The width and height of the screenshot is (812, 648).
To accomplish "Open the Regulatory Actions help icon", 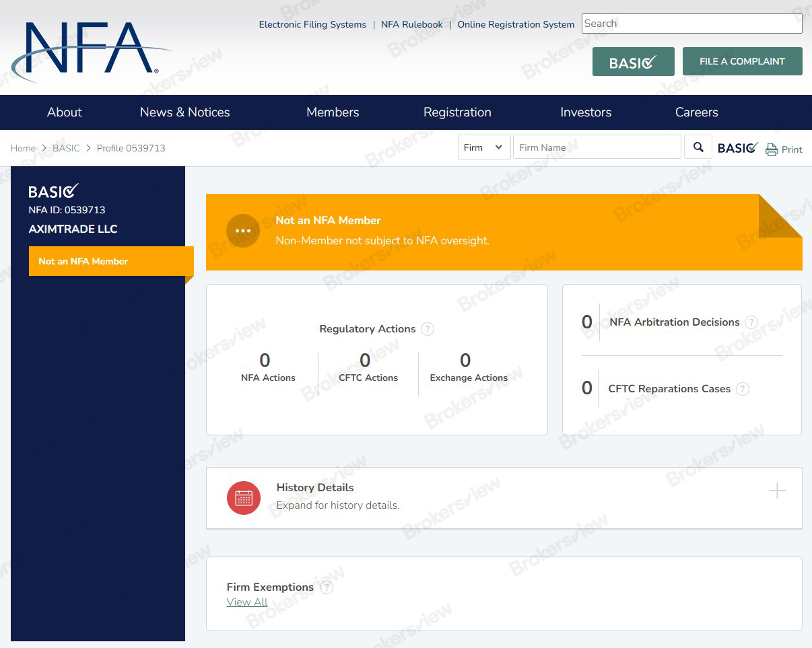I will (428, 329).
